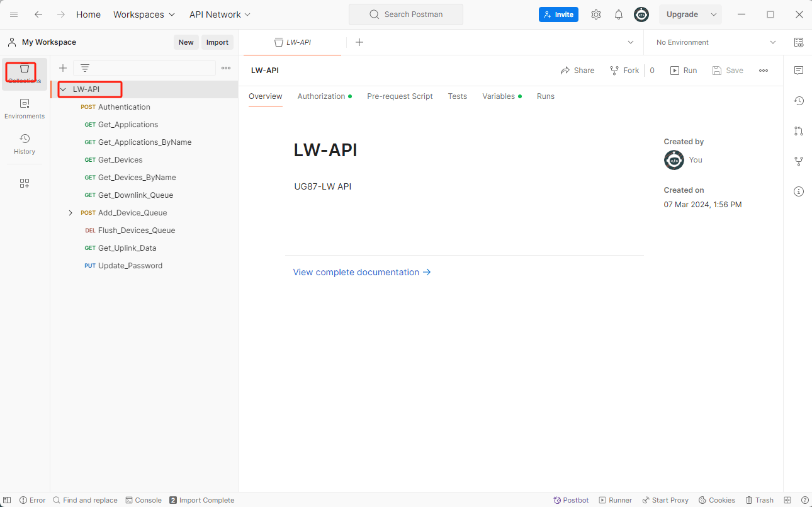Open the Get_Applications_ByName request
812x507 pixels.
click(144, 142)
